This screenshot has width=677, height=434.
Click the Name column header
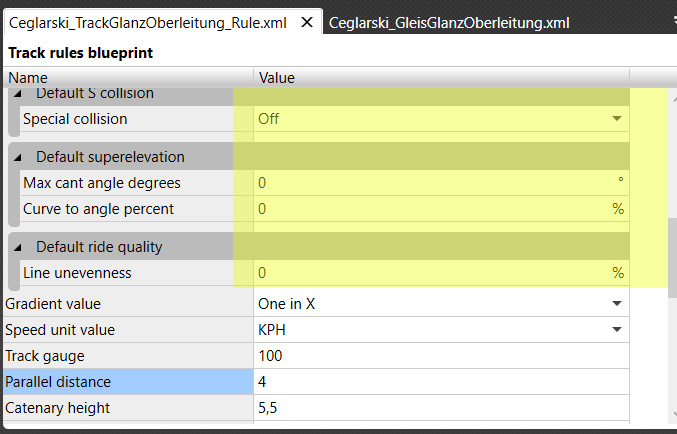(x=128, y=77)
